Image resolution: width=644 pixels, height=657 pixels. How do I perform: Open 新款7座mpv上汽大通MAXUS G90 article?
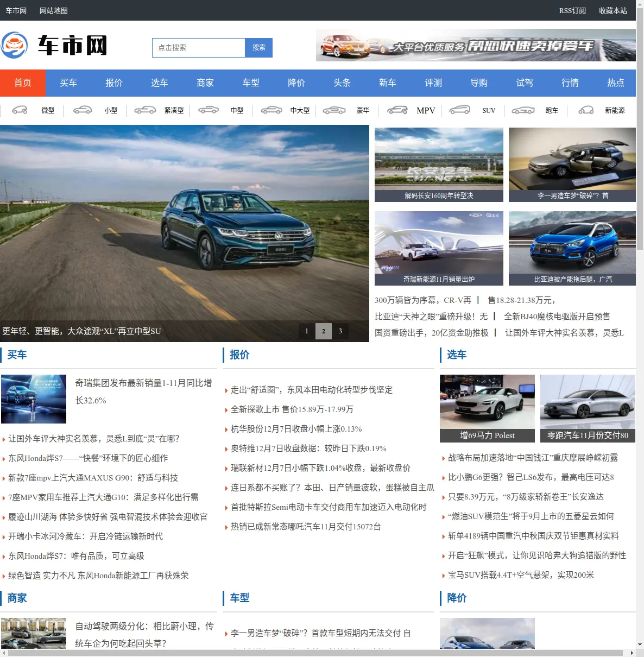click(93, 478)
